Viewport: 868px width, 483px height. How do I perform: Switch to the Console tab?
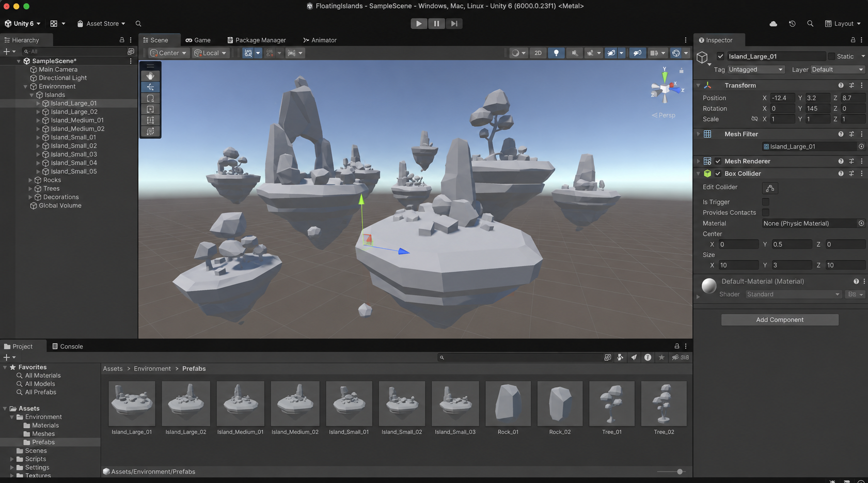click(x=67, y=347)
